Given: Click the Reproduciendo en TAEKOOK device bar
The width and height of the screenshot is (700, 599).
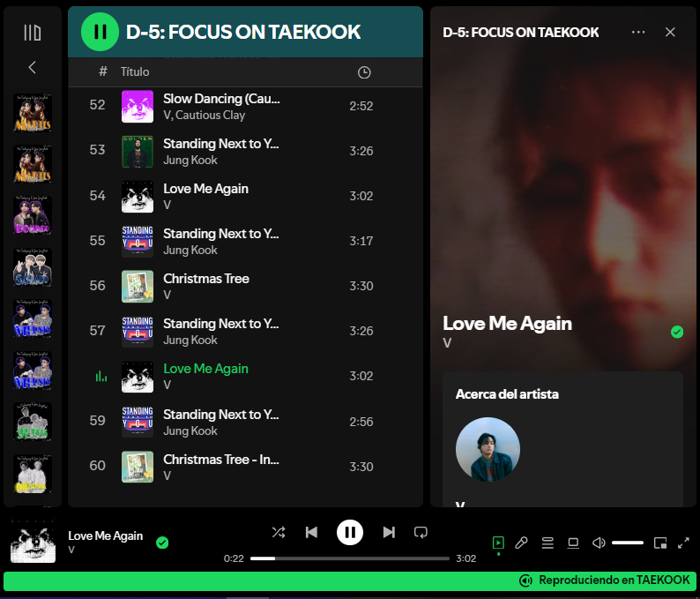Looking at the screenshot, I should tap(349, 580).
